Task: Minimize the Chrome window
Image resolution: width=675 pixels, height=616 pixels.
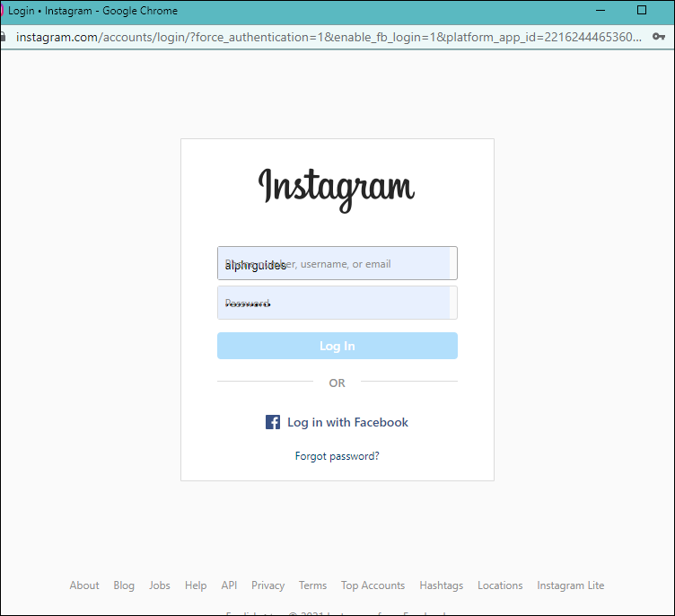Action: pos(600,11)
